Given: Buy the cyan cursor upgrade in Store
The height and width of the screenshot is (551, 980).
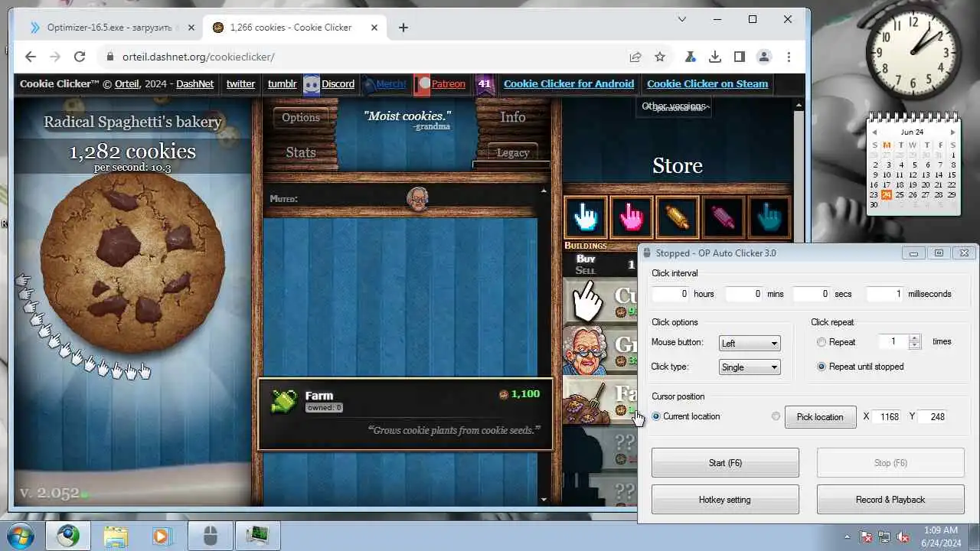Looking at the screenshot, I should tap(586, 217).
